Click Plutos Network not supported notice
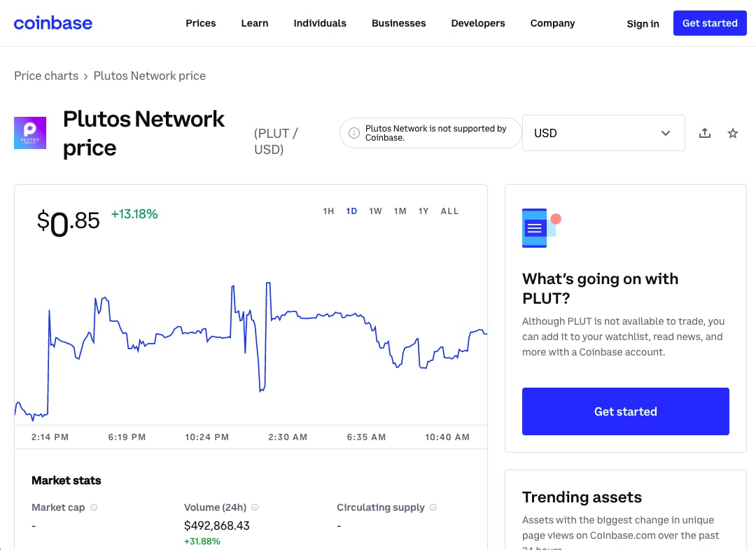 coord(430,133)
